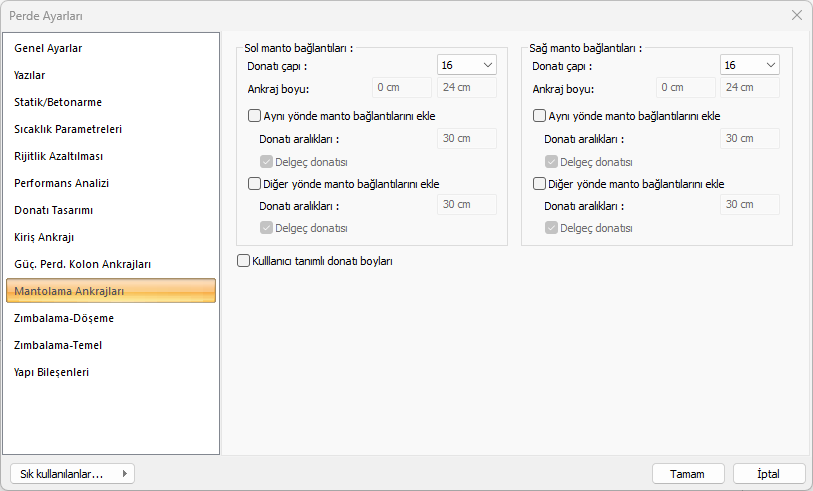Close the Perde Ayarları dialog
This screenshot has width=813, height=491.
tap(796, 15)
